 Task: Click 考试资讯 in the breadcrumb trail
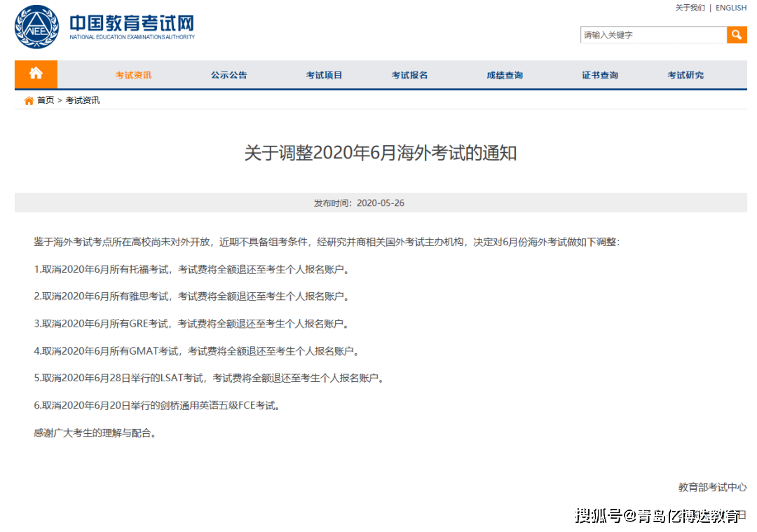(80, 100)
